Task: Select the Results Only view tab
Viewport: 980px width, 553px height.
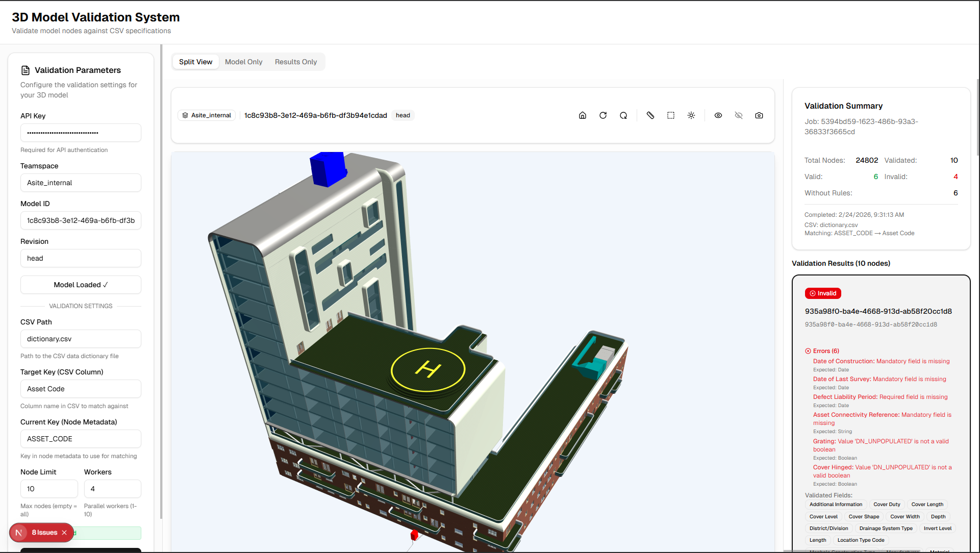Action: coord(295,62)
